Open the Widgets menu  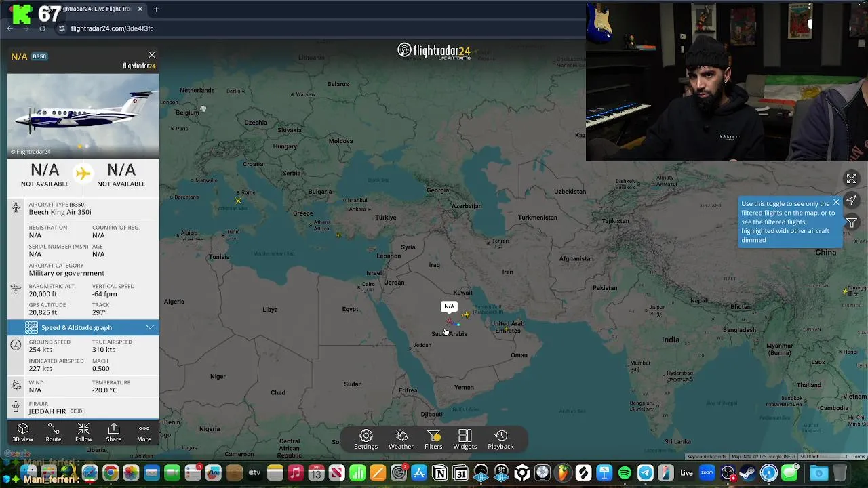[x=465, y=439]
